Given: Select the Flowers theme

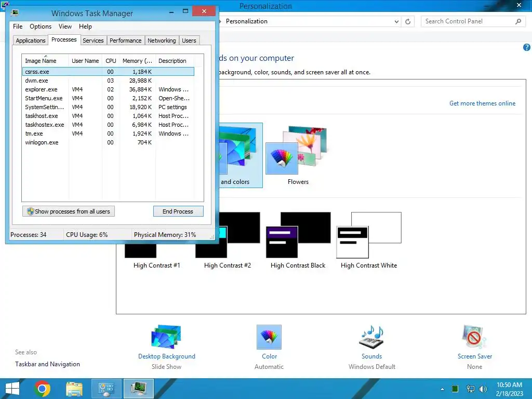Looking at the screenshot, I should coord(298,155).
